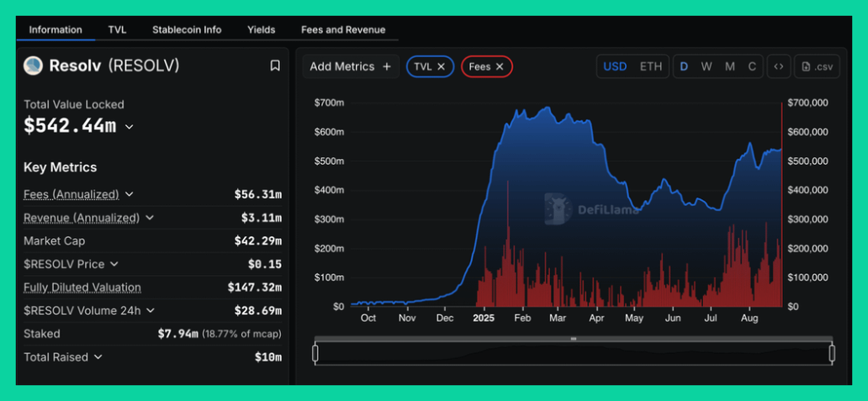Click the $56.31m fees value
868x401 pixels.
coord(258,194)
